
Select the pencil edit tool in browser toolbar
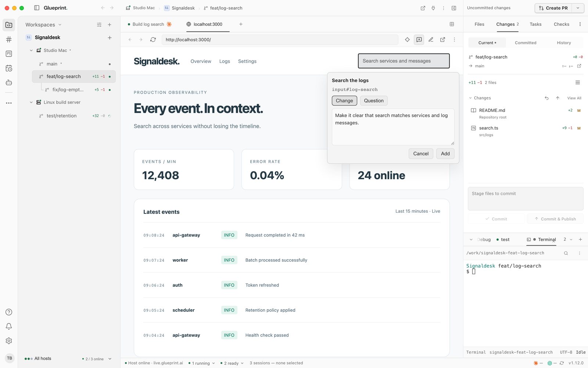pyautogui.click(x=431, y=39)
